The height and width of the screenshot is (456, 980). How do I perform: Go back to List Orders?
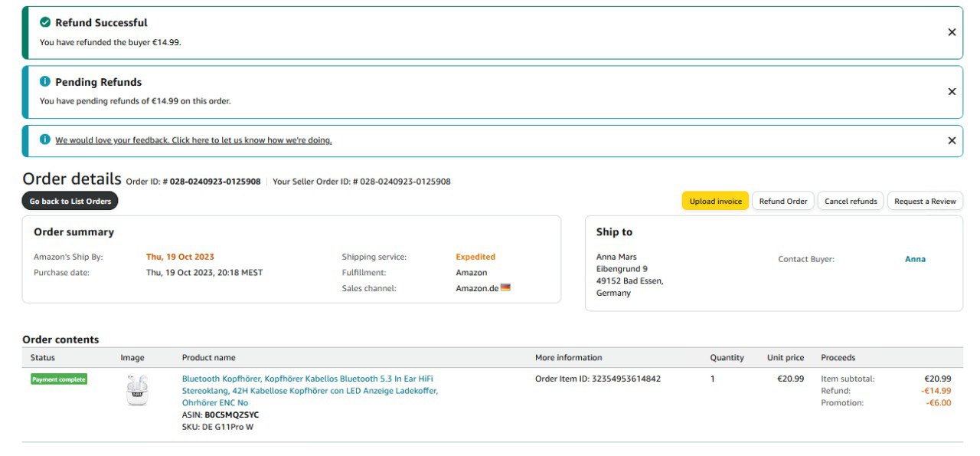[x=70, y=201]
